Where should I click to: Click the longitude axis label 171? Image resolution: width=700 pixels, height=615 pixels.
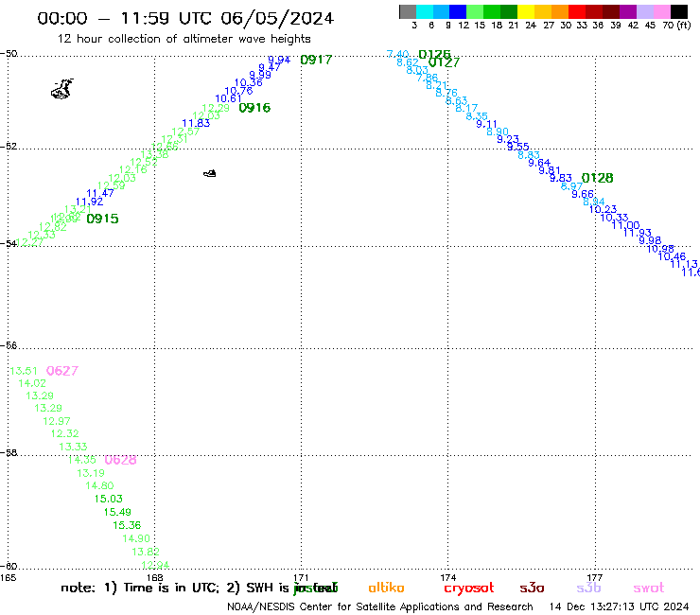tap(302, 578)
